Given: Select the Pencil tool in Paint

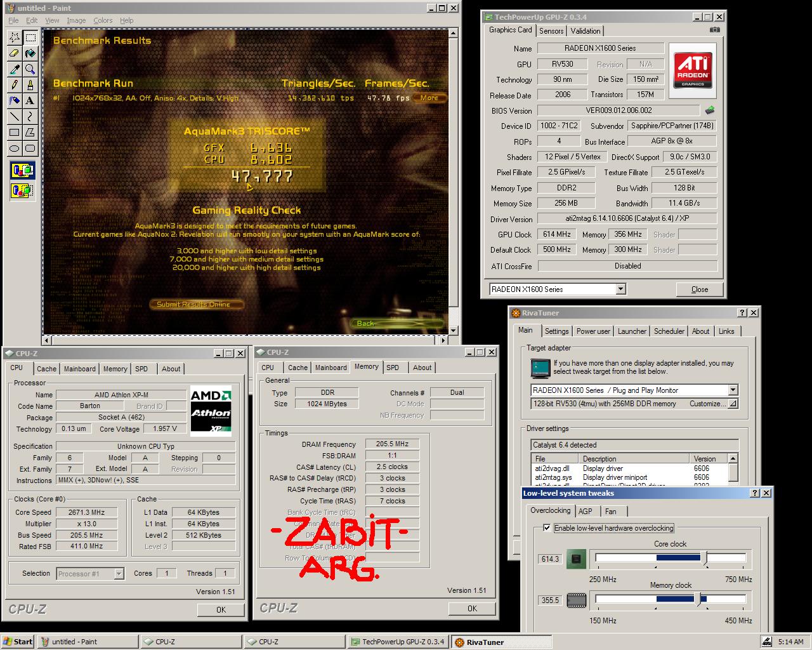Looking at the screenshot, I should click(14, 84).
